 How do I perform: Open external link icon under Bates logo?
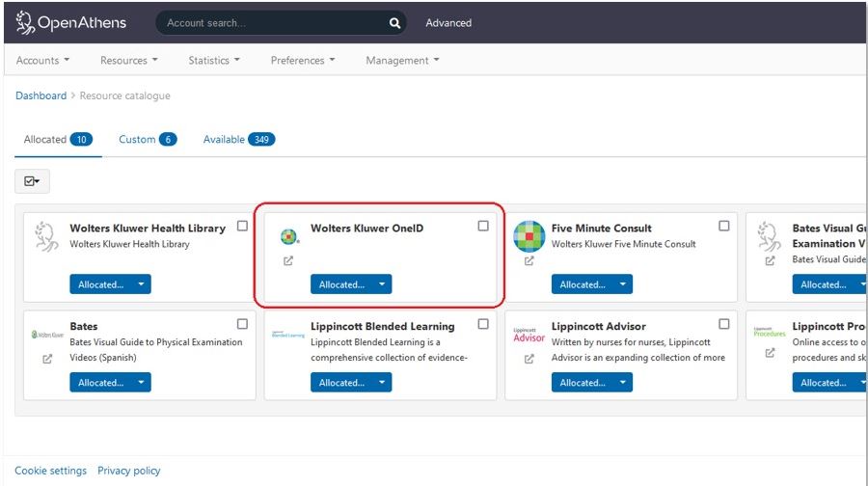click(47, 359)
